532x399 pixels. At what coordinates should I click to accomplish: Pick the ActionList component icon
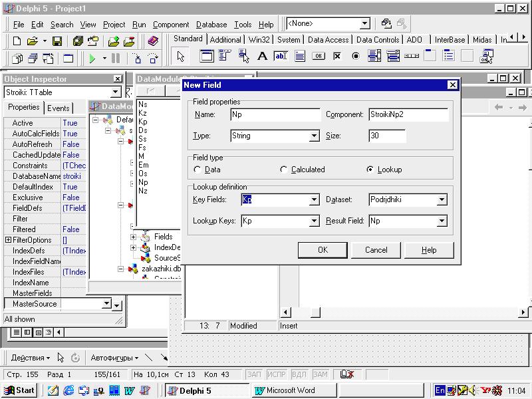click(x=486, y=56)
